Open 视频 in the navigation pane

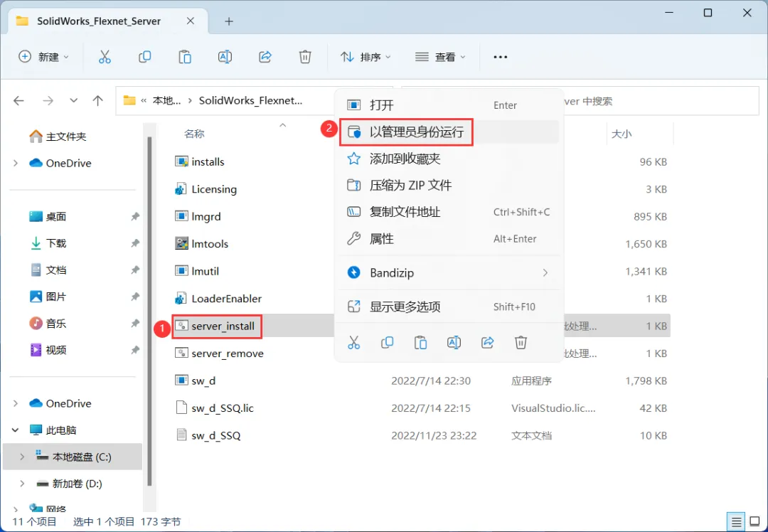(x=48, y=350)
